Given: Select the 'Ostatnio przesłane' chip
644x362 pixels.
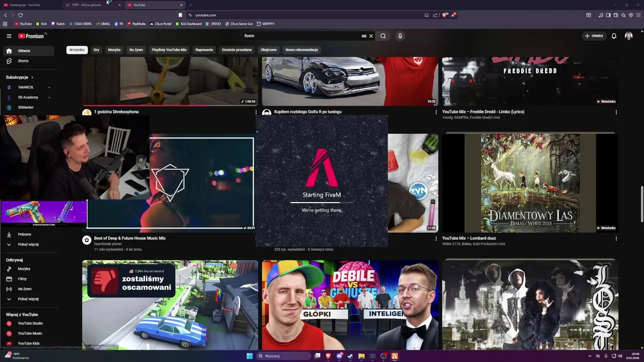Looking at the screenshot, I should [x=236, y=50].
